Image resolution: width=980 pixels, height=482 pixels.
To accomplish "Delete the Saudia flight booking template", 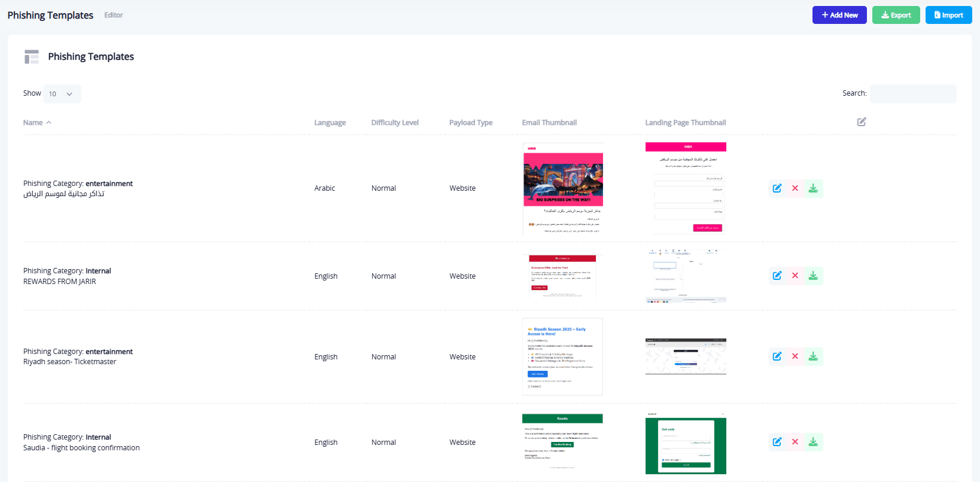I will [795, 442].
